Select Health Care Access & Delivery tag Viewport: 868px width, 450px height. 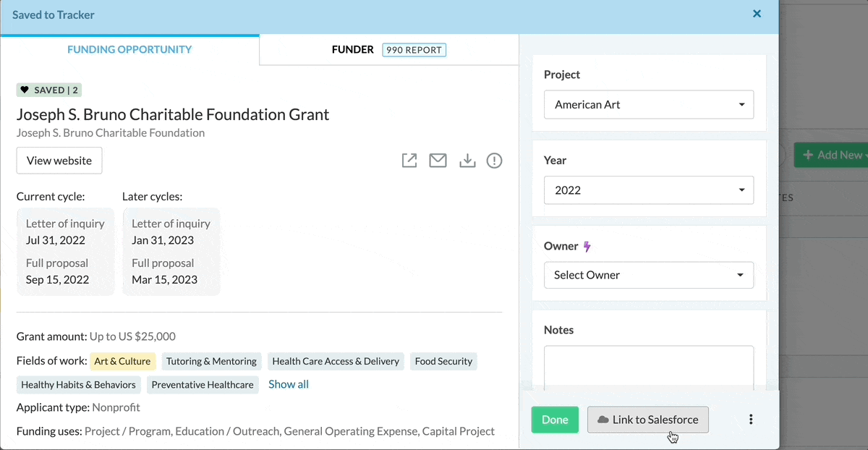tap(336, 361)
